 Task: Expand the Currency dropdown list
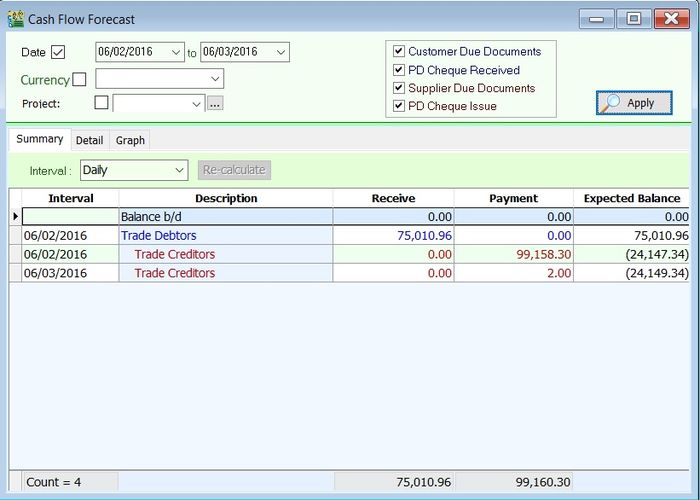pyautogui.click(x=214, y=79)
